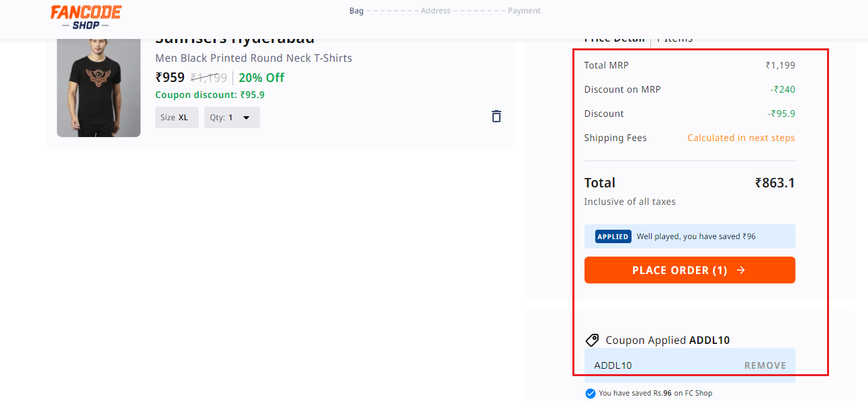The width and height of the screenshot is (868, 401).
Task: Click the ADDL10 coupon code row
Action: [x=613, y=365]
